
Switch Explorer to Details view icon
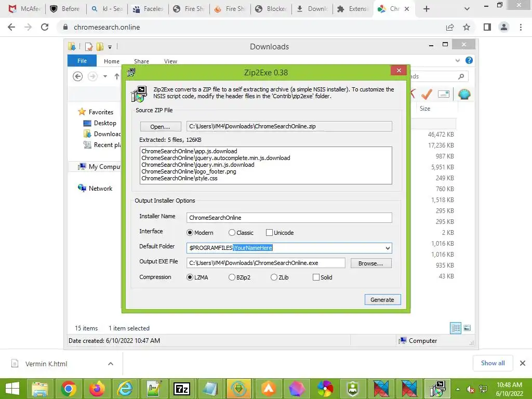(456, 328)
